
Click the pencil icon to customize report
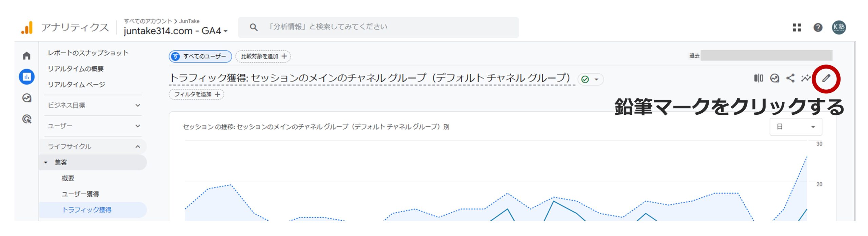pos(826,78)
